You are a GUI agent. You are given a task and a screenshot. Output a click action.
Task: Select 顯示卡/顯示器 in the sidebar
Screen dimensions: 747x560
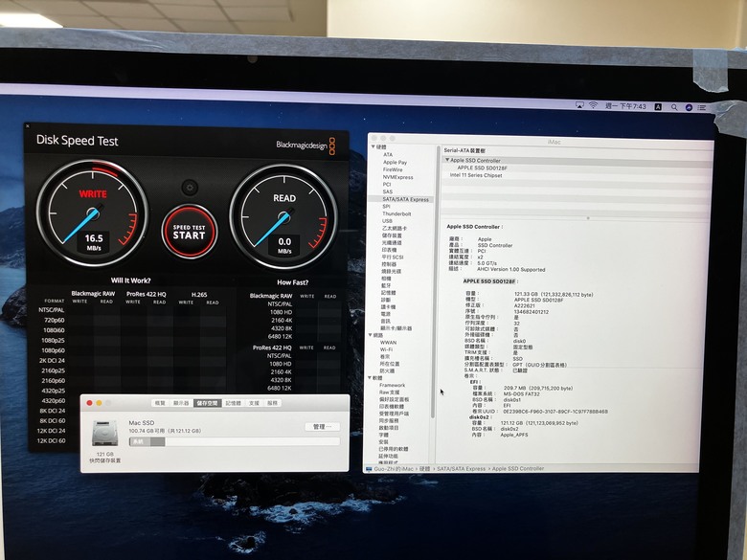coord(396,328)
